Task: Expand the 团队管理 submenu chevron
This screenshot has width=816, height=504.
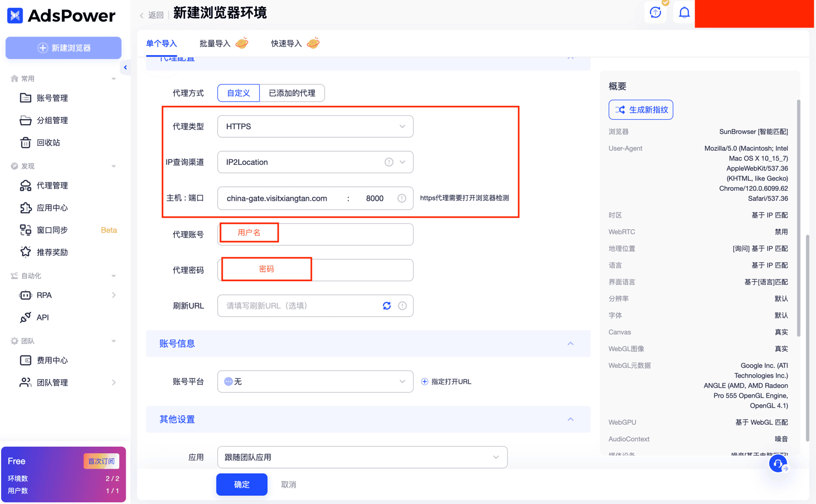Action: click(114, 382)
